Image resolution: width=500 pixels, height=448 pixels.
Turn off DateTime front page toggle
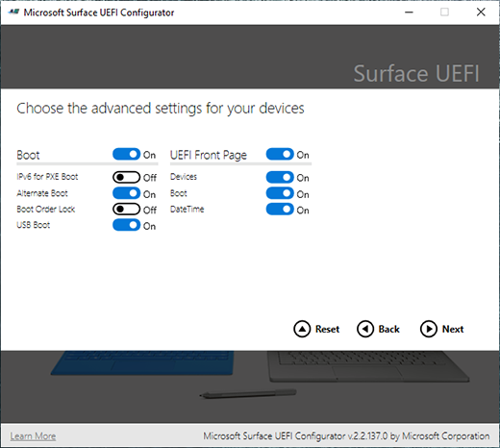pyautogui.click(x=280, y=210)
